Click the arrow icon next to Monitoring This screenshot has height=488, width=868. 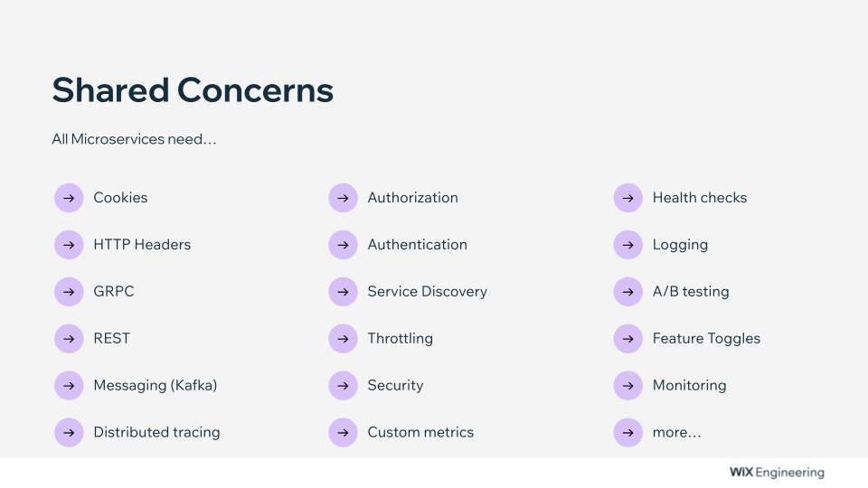(x=627, y=386)
